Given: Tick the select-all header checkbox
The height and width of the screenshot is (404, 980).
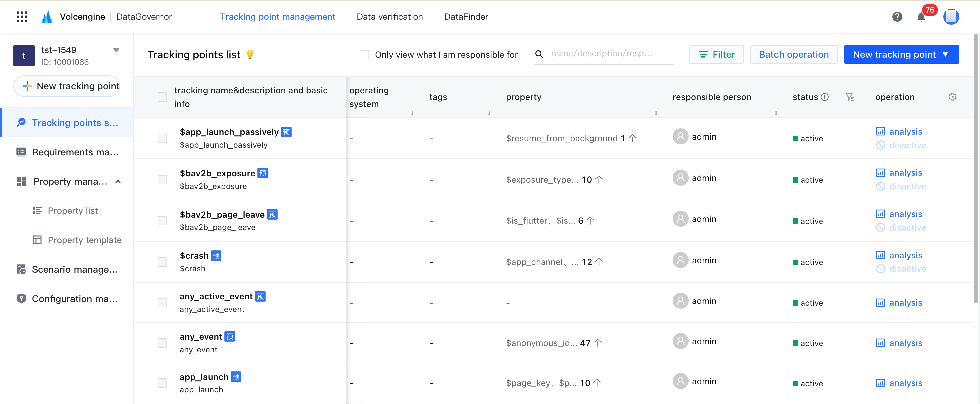Looking at the screenshot, I should (x=162, y=97).
